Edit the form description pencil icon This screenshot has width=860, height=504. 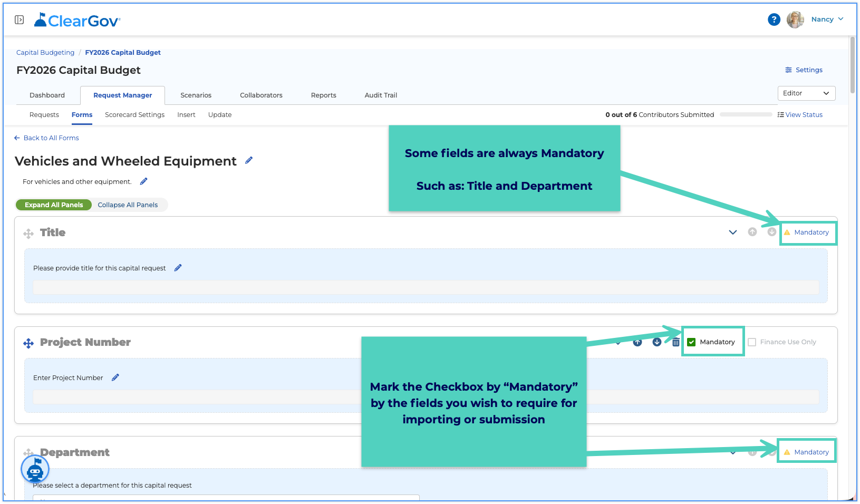[x=143, y=181]
